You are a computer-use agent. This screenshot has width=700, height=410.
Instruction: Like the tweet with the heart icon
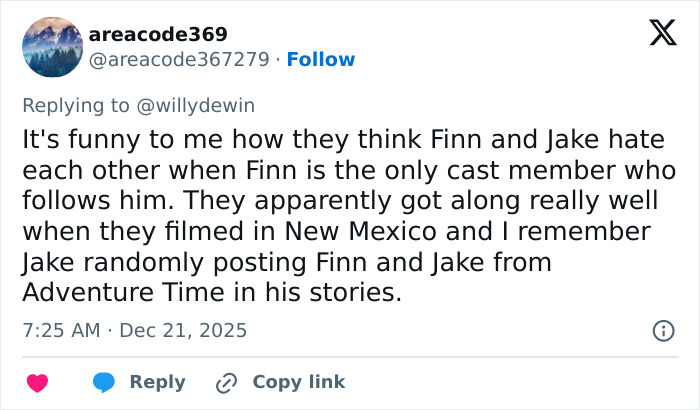pyautogui.click(x=37, y=382)
